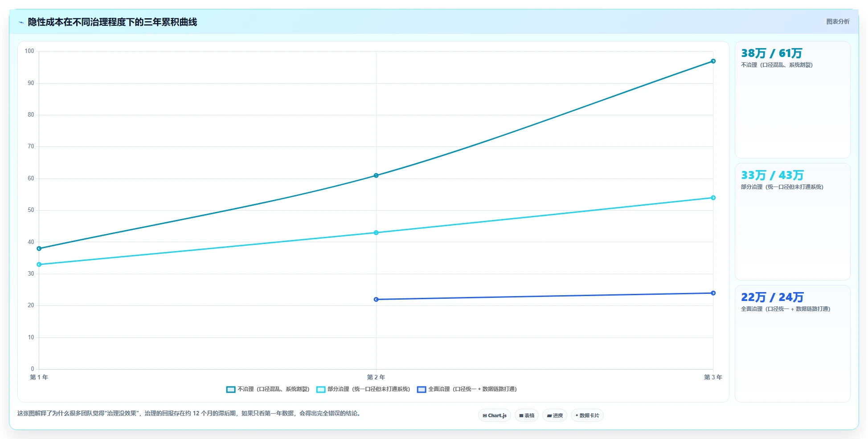Toggle the 不治理 series via its legend swatch
This screenshot has width=868, height=439.
[231, 390]
